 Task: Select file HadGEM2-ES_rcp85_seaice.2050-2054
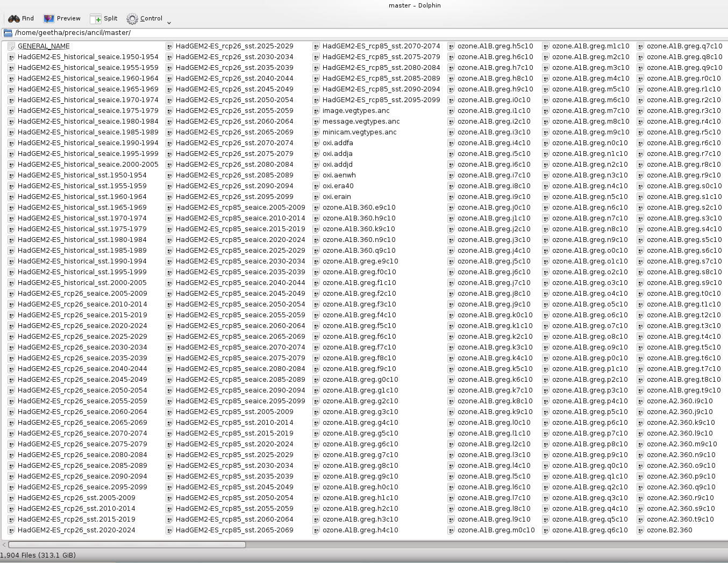coord(240,304)
